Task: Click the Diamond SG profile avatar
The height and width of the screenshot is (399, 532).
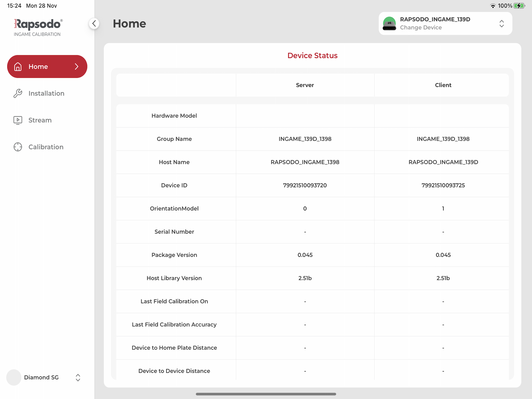Action: 14,377
